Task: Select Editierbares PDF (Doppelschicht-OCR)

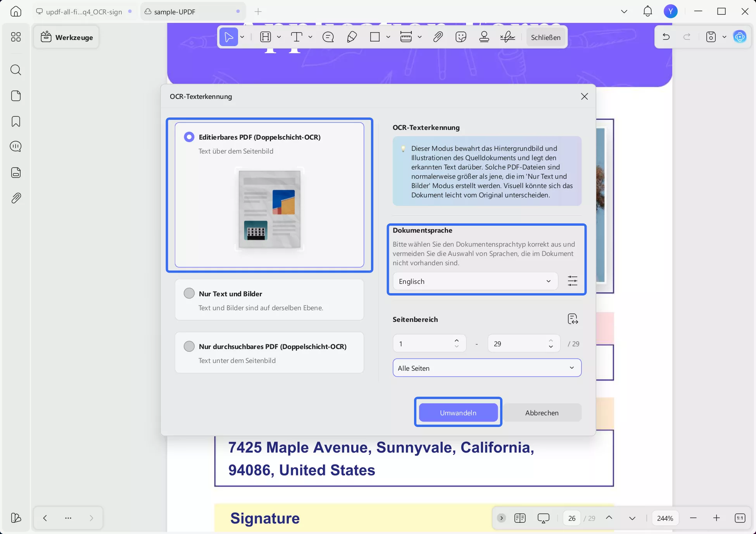Action: coord(189,137)
